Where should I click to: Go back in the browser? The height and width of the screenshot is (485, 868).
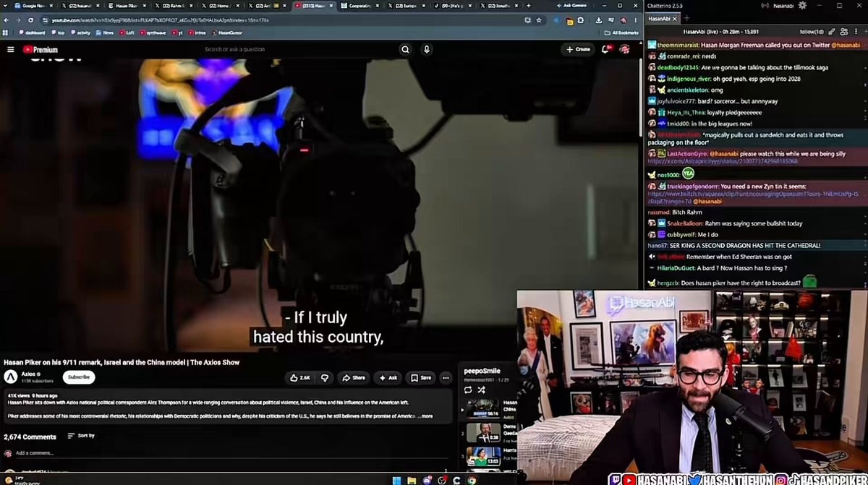coord(7,20)
